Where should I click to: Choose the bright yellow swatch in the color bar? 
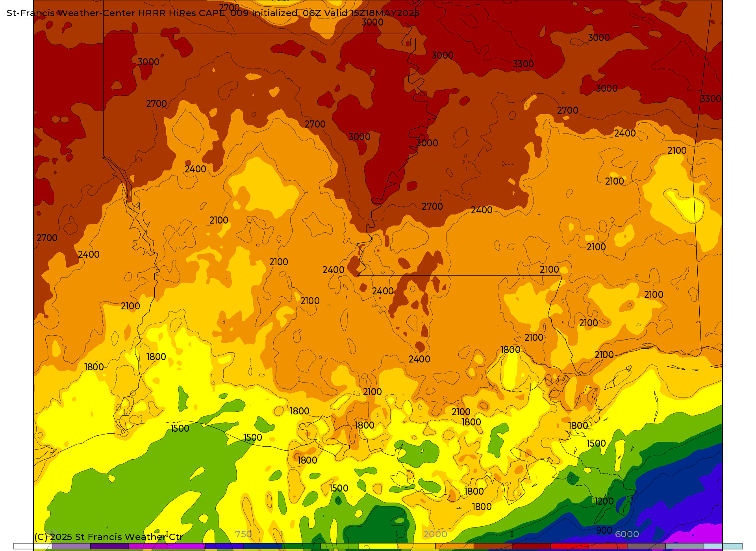coord(378,546)
